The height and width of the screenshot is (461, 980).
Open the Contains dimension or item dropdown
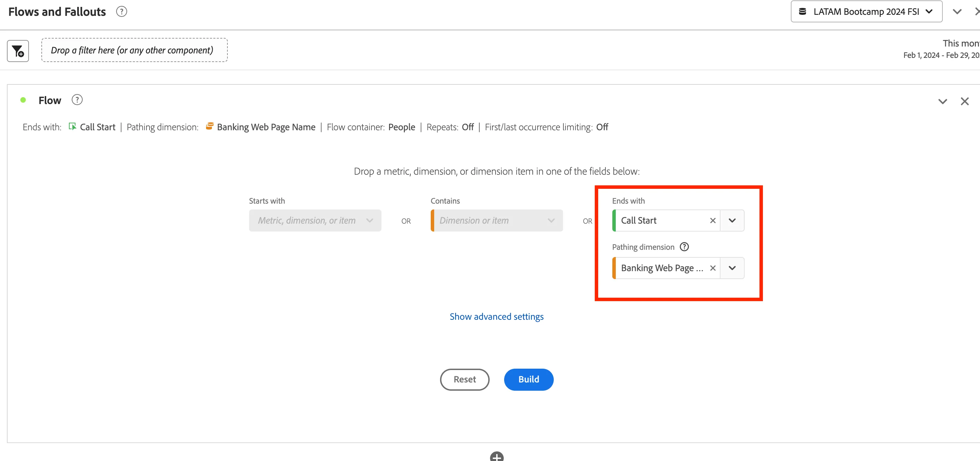click(497, 221)
